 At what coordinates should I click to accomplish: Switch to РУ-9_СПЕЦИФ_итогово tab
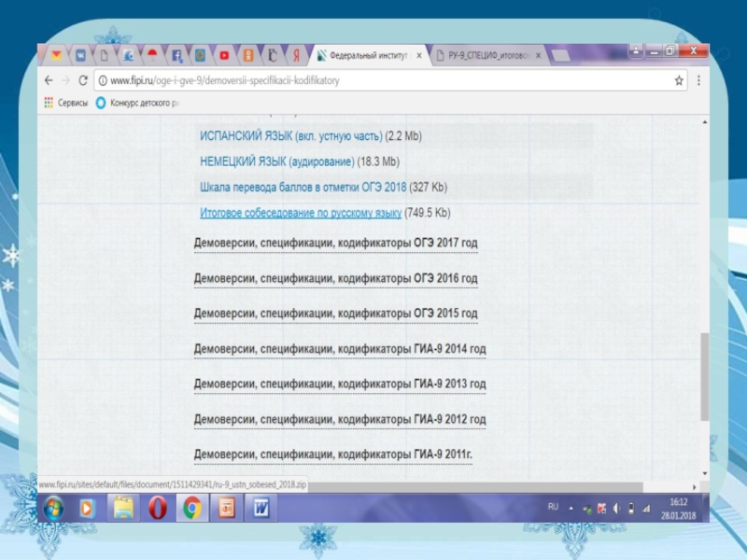pyautogui.click(x=488, y=56)
